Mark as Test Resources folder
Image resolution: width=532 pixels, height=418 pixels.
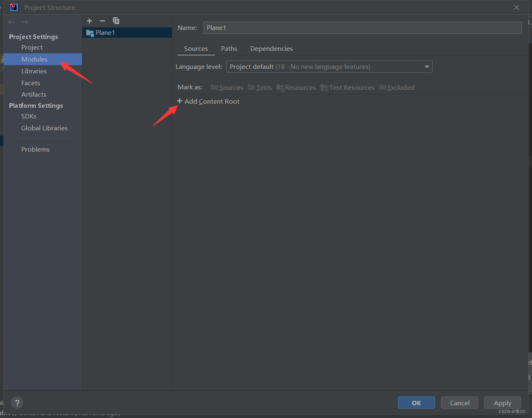coord(347,87)
